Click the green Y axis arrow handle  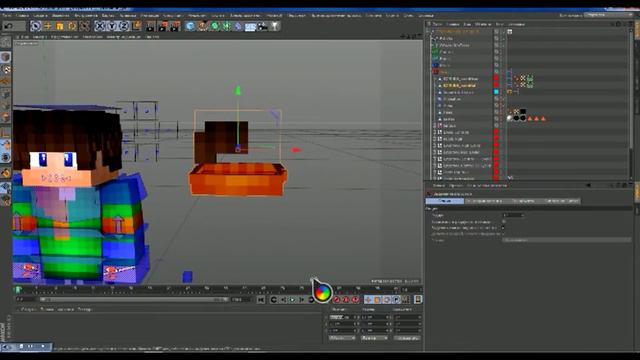click(238, 90)
